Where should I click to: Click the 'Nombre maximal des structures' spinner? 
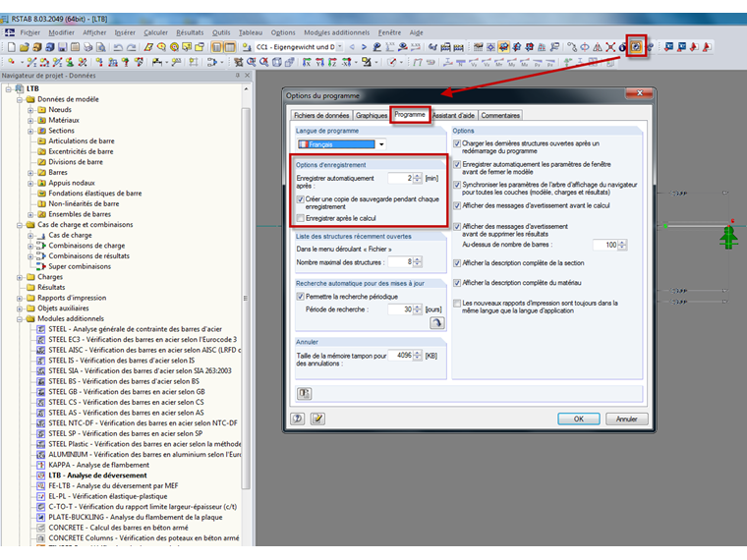[x=418, y=262]
